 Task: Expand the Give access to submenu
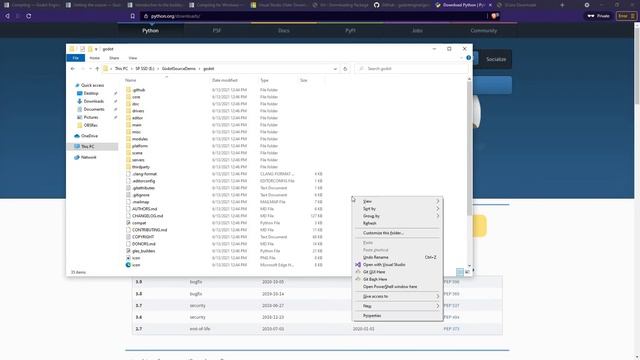398,296
